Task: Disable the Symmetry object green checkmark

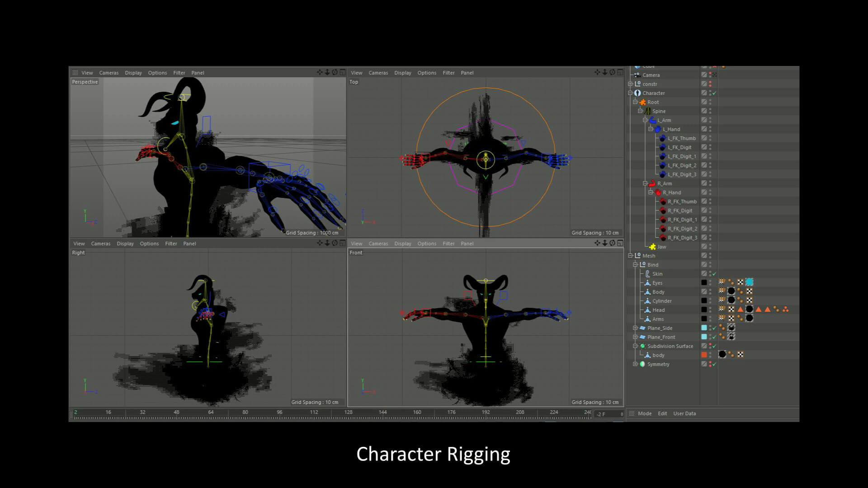Action: [x=714, y=364]
